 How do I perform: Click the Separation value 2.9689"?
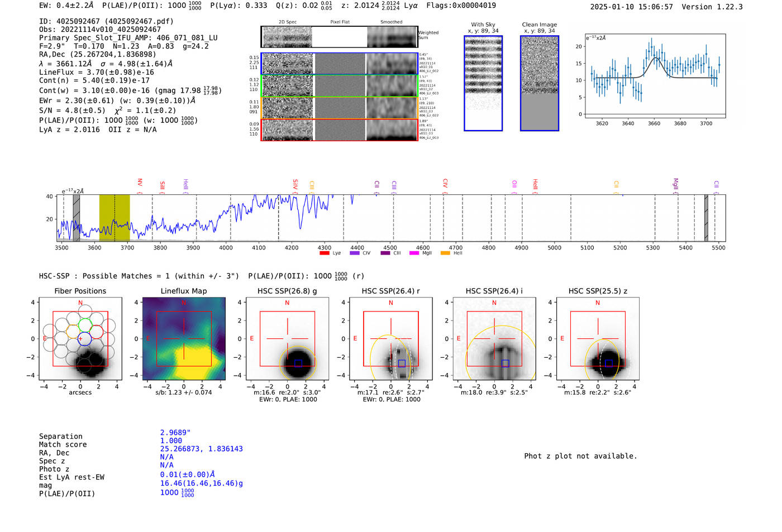coord(175,433)
